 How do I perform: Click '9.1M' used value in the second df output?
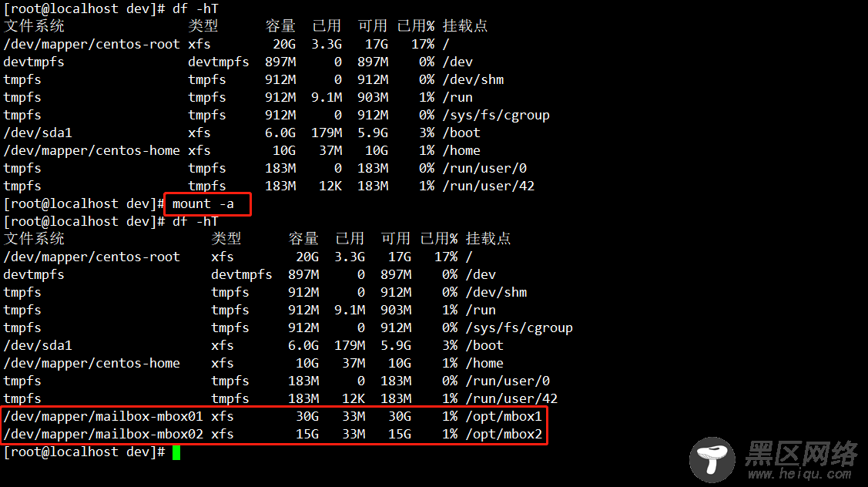(350, 311)
